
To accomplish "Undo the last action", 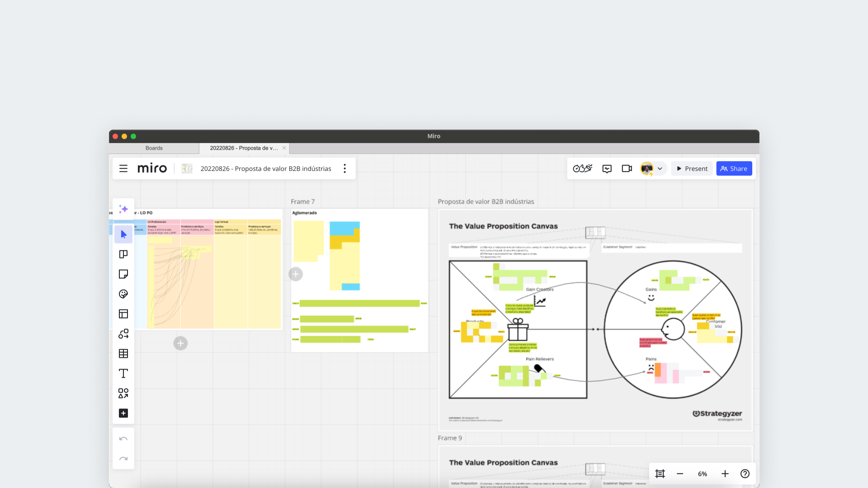I will 123,439.
